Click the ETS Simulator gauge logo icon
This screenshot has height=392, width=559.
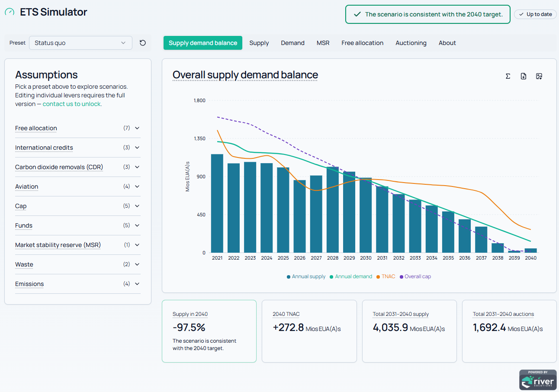pos(10,12)
